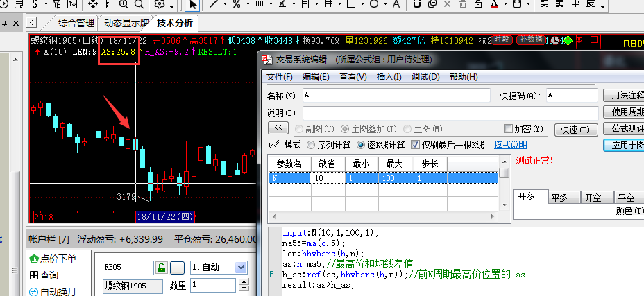Screen dimensions: 644x296
Task: Uncheck 仅刷最后一根K线 checkbox
Action: coord(415,145)
